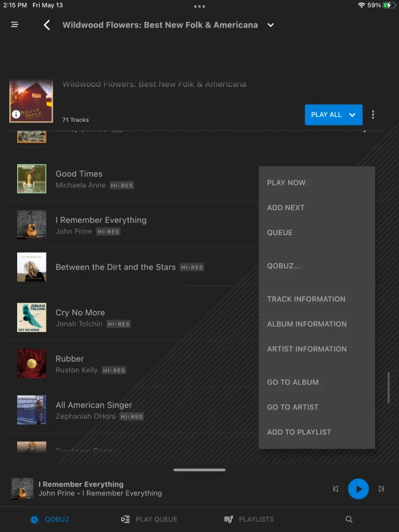Choose ADD NEXT in the context menu
The height and width of the screenshot is (532, 399).
click(x=286, y=208)
